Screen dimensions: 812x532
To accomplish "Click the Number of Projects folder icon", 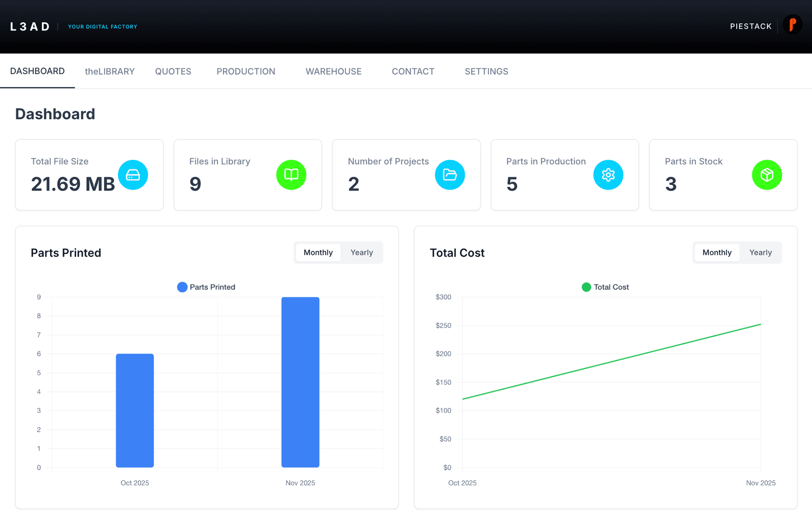I will pyautogui.click(x=450, y=175).
